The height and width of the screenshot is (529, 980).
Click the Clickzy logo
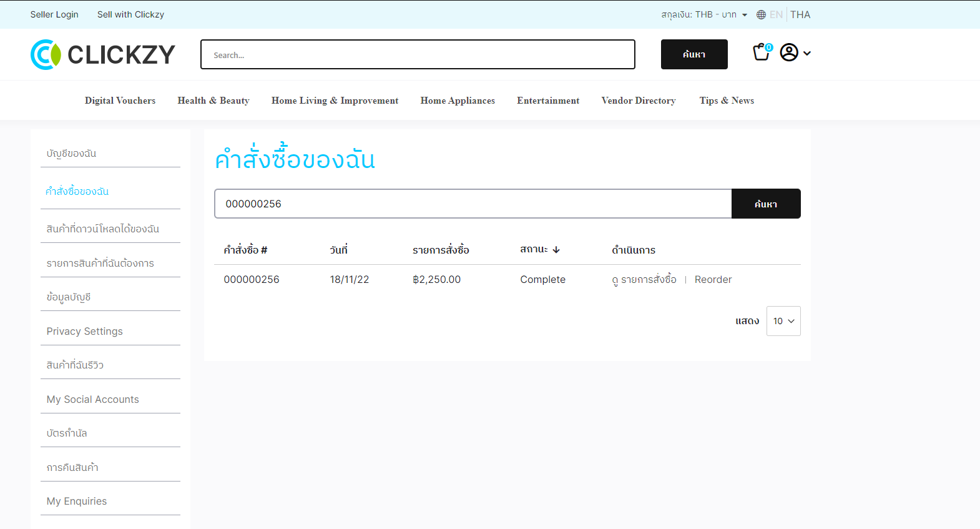coord(103,54)
